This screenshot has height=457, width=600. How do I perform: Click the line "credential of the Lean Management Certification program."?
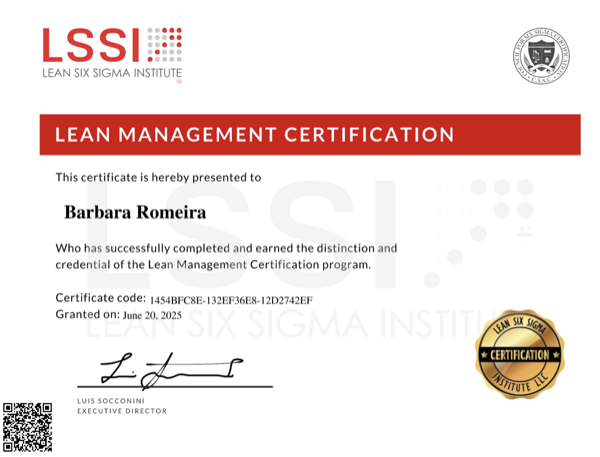pyautogui.click(x=213, y=265)
